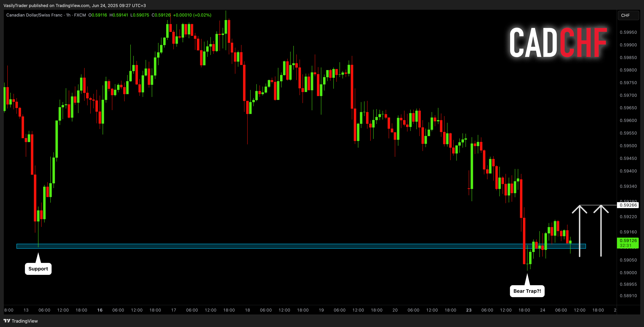Click the 'Support' callout label
Image resolution: width=644 pixels, height=327 pixels.
click(38, 269)
